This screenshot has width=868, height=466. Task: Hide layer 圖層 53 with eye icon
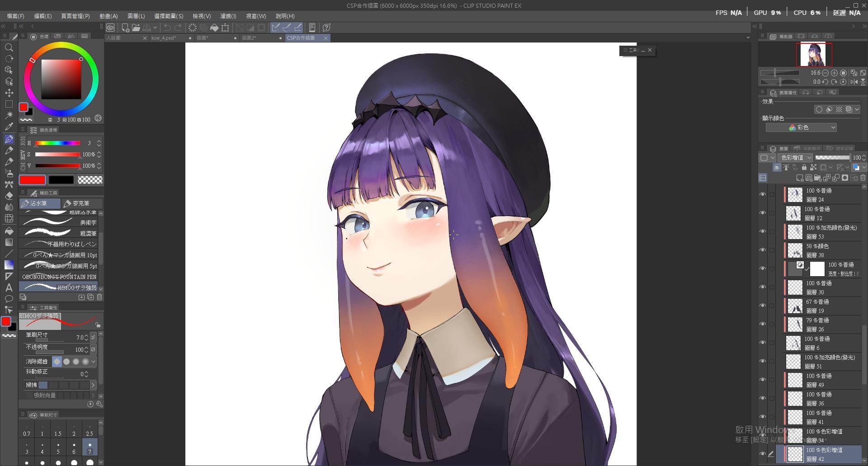pyautogui.click(x=763, y=231)
